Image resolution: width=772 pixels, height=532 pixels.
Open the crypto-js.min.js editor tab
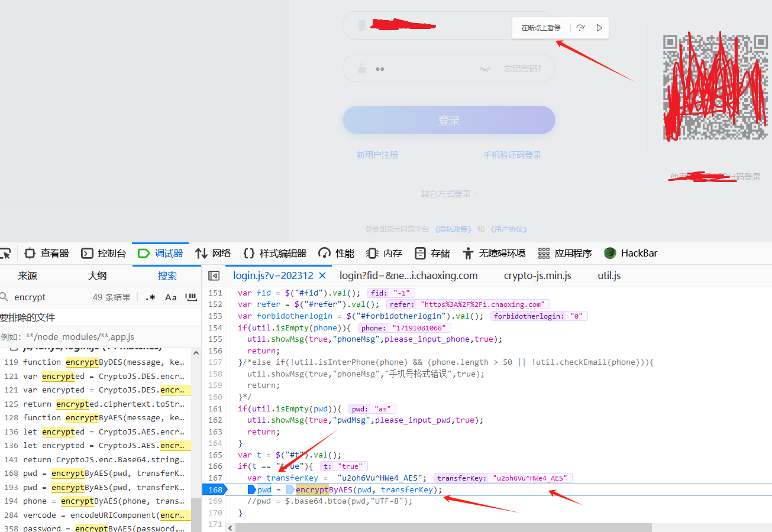pos(537,275)
